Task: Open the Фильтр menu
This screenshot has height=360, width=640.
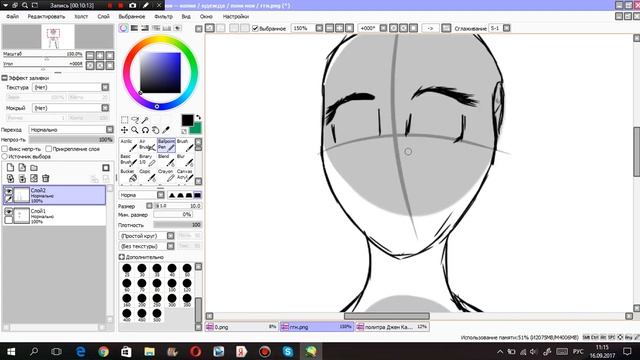Action: point(163,16)
